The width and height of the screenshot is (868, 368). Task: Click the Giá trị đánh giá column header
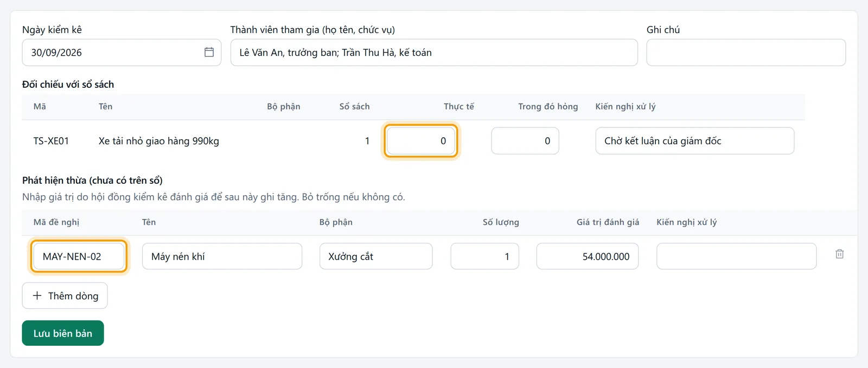pyautogui.click(x=608, y=222)
